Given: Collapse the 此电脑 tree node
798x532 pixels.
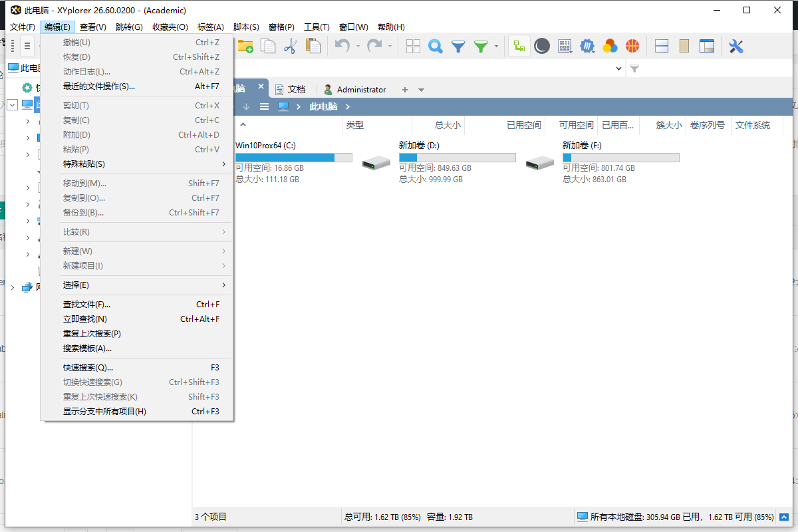Looking at the screenshot, I should pyautogui.click(x=13, y=104).
